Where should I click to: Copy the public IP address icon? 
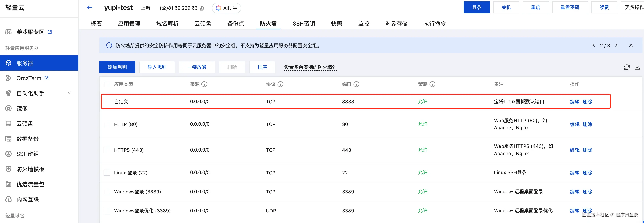click(x=202, y=8)
